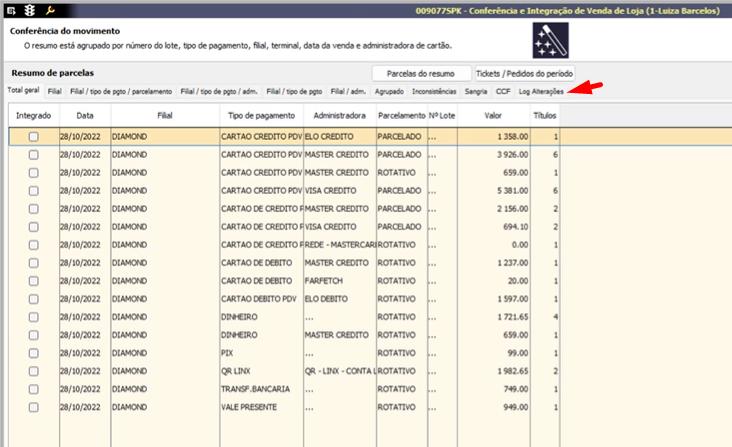The height and width of the screenshot is (447, 732).
Task: Go to Filial / tipo de pgto / parcelamento tab
Action: (121, 91)
